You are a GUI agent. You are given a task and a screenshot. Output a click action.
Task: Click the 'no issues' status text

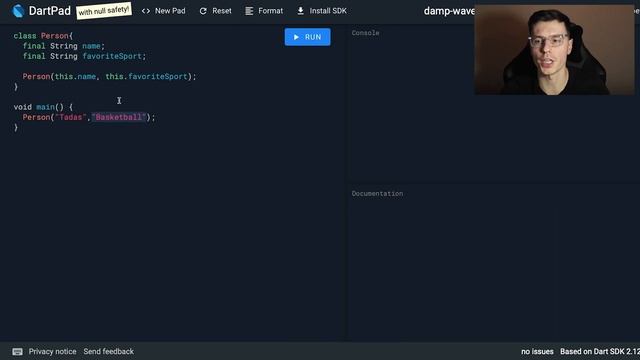pyautogui.click(x=537, y=351)
